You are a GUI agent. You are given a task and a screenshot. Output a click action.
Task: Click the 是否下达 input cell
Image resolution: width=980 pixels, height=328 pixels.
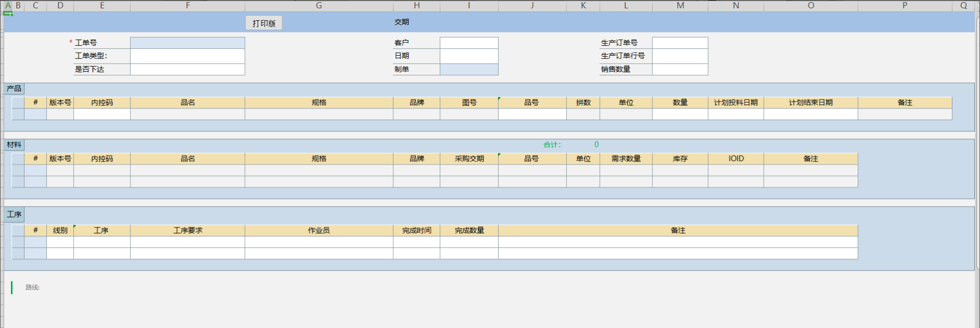[x=188, y=69]
